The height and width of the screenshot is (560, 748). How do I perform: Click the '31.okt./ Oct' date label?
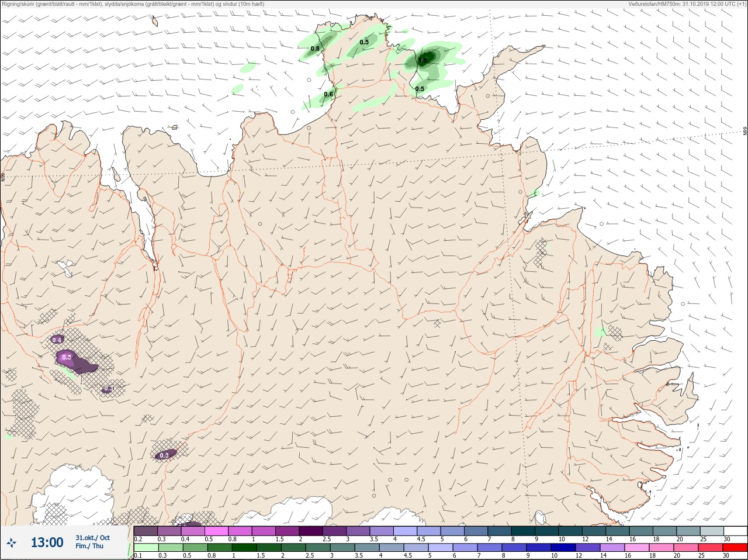point(92,538)
